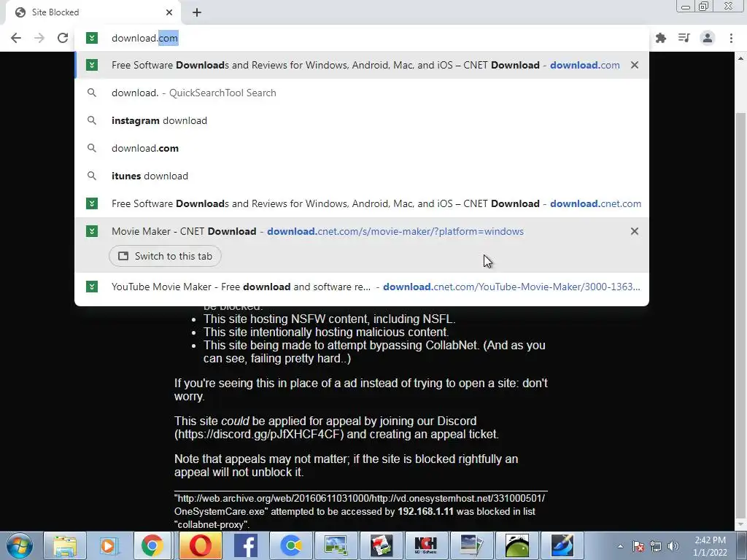Open the green round app icon in the taskbar
Viewport: 747px width, 560px height.
point(517,545)
